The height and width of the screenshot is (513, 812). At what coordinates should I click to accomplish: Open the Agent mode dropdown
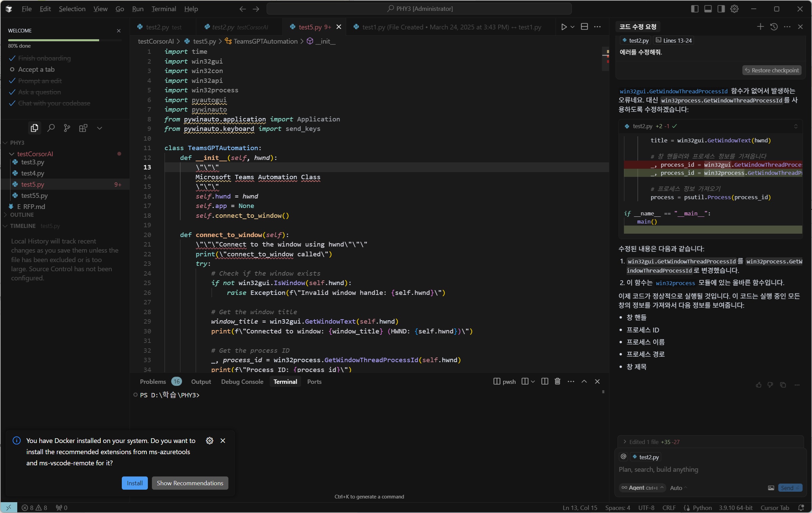(x=642, y=488)
